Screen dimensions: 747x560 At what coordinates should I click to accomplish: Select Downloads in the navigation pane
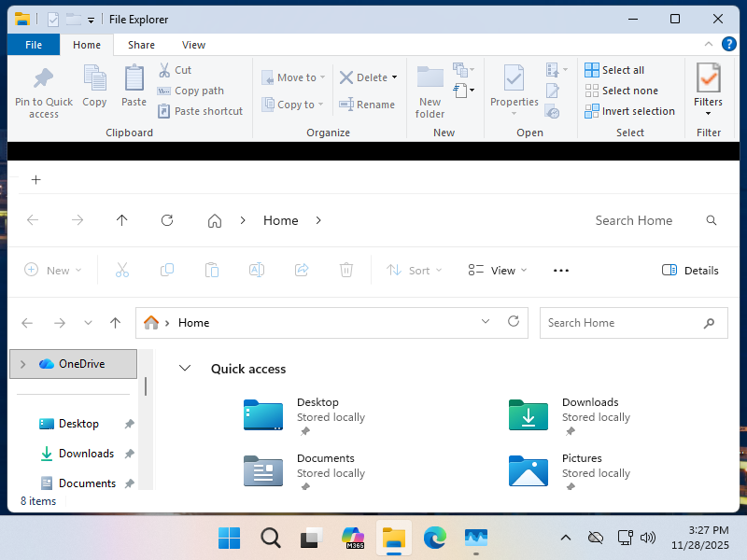coord(86,454)
